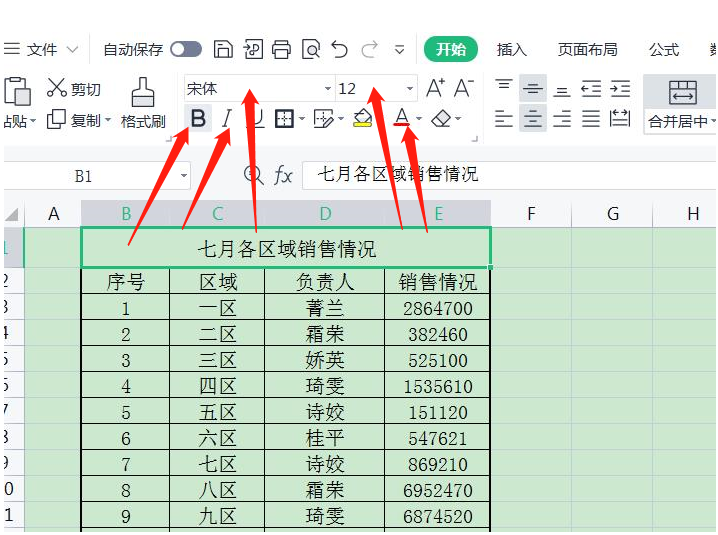Increase font size with A+ icon
This screenshot has height=535, width=718.
(435, 87)
